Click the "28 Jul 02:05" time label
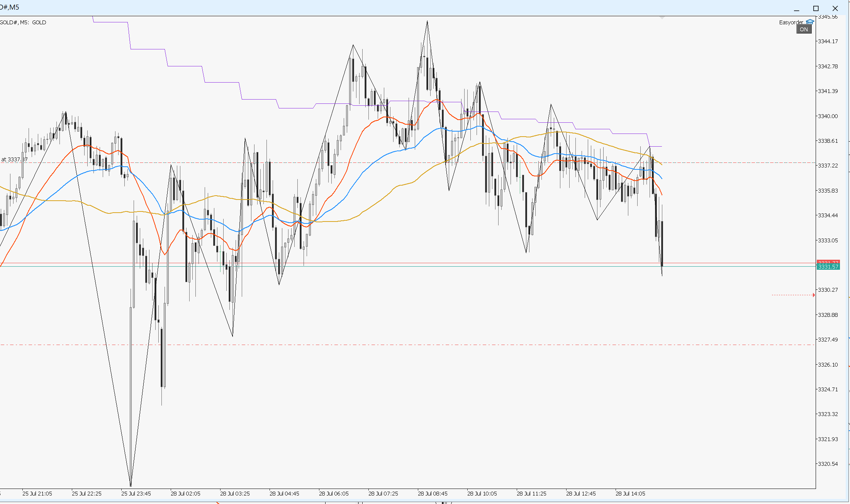Viewport: 850px width, 504px height. coord(185,494)
